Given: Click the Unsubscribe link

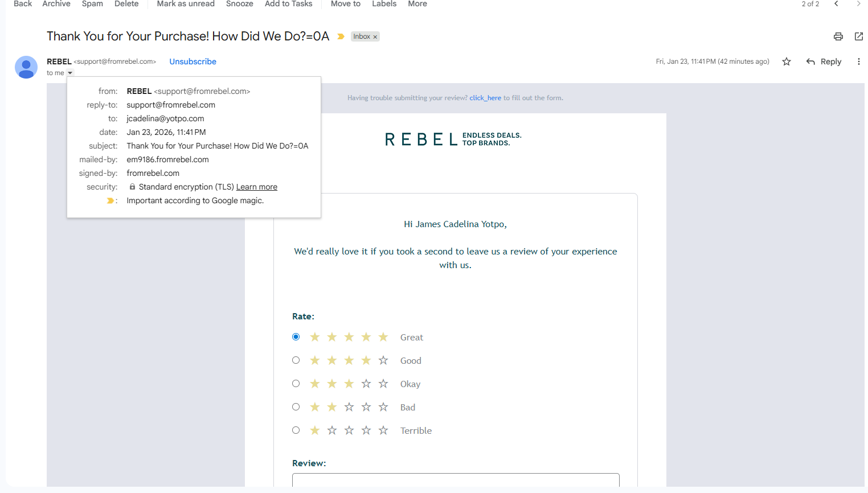Looking at the screenshot, I should click(x=193, y=61).
